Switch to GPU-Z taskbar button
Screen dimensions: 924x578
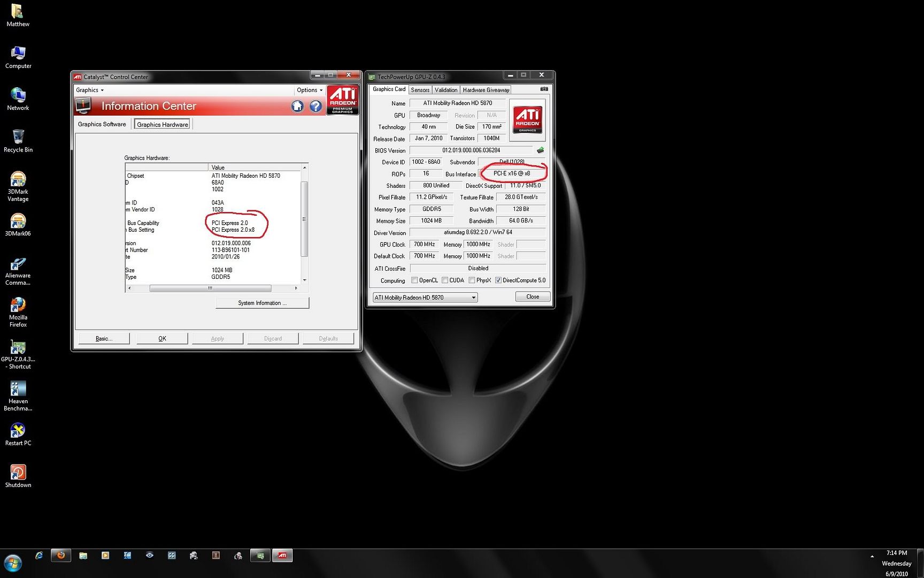pos(260,556)
